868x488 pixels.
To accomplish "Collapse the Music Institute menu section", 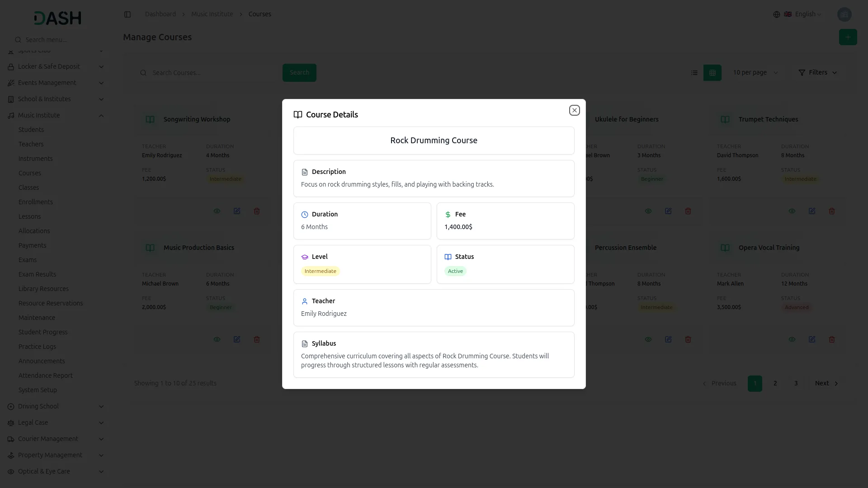I will pyautogui.click(x=101, y=116).
